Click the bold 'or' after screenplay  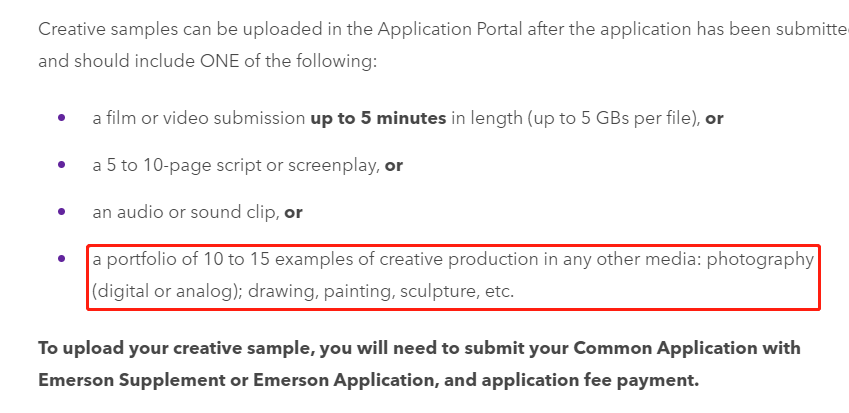(394, 166)
